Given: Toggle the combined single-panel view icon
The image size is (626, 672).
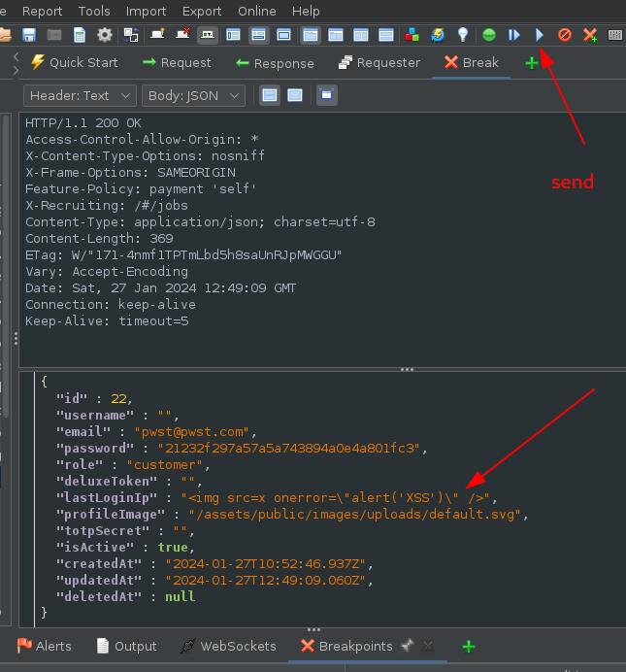Looking at the screenshot, I should [295, 95].
